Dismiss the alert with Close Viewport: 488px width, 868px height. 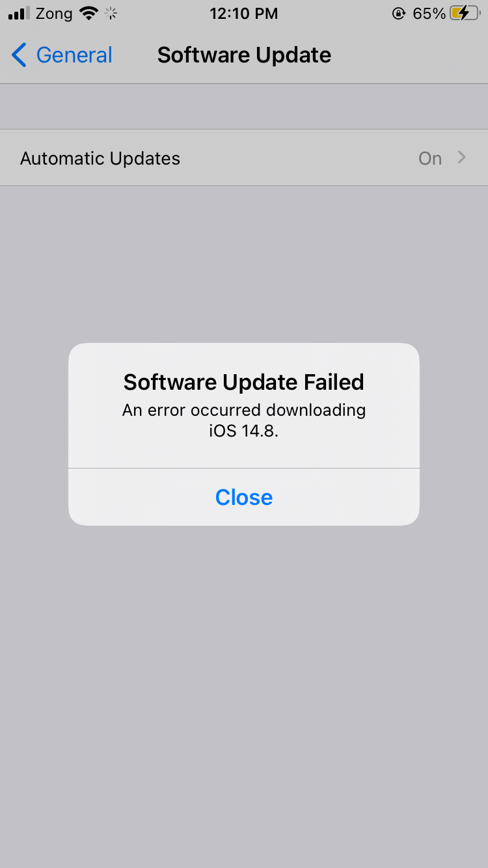click(x=244, y=497)
